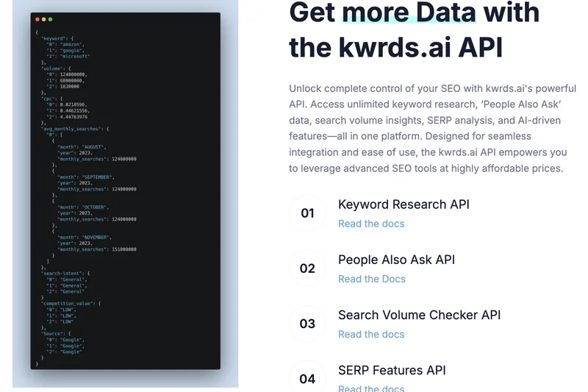Viewport: 588px width, 392px height.
Task: Click the 151000000 monthly searches value
Action: click(x=124, y=249)
